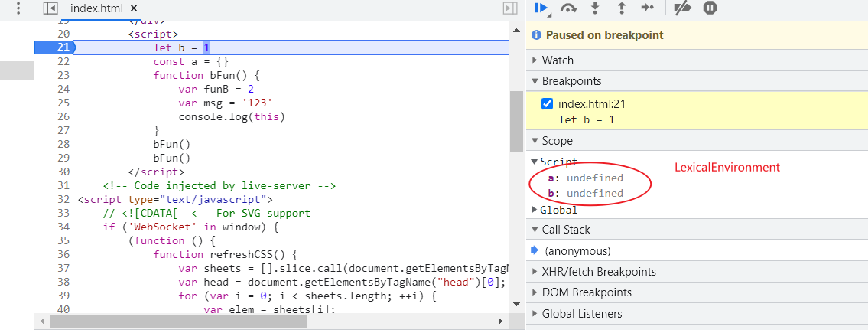Image resolution: width=868 pixels, height=330 pixels.
Task: Click the horizontal scroll right arrow
Action: pyautogui.click(x=500, y=321)
